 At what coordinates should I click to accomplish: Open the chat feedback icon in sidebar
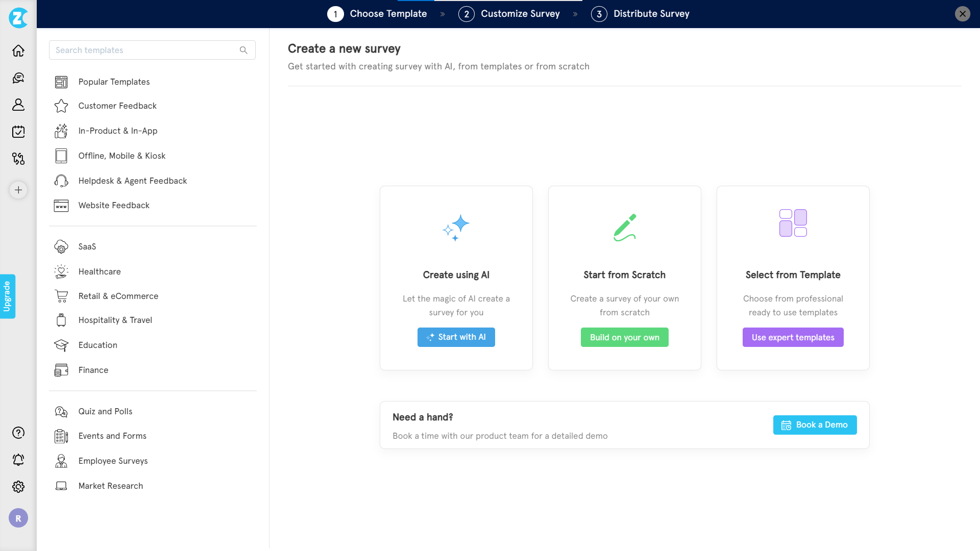coord(18,78)
